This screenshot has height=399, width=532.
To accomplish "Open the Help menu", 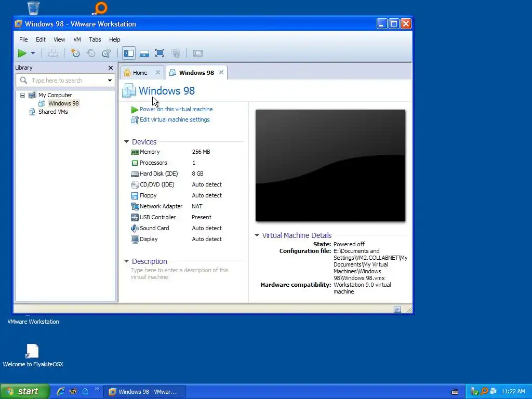I will 115,39.
